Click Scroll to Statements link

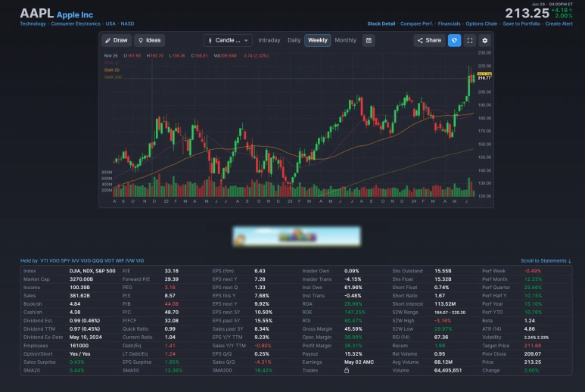(546, 261)
